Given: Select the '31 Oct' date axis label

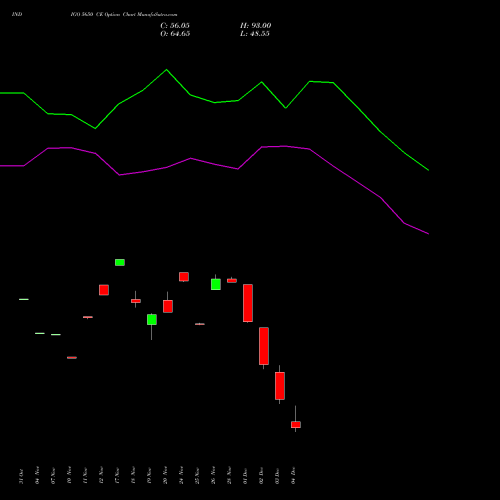Looking at the screenshot, I should [x=21, y=476].
